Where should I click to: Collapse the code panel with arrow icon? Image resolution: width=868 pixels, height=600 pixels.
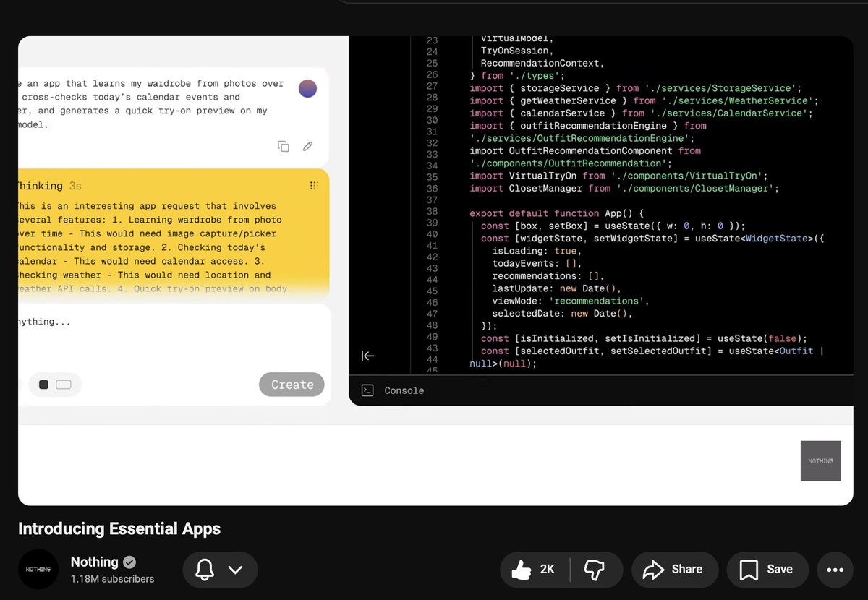coord(367,356)
